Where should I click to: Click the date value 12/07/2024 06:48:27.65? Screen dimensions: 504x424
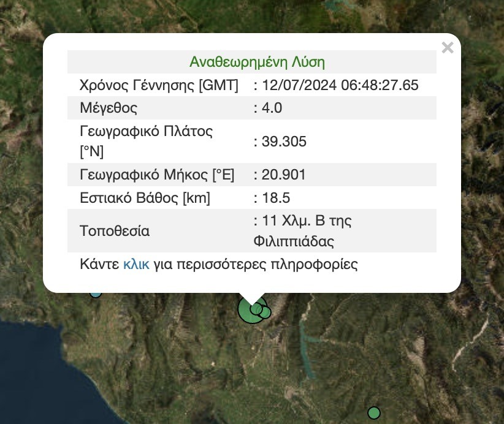(340, 85)
